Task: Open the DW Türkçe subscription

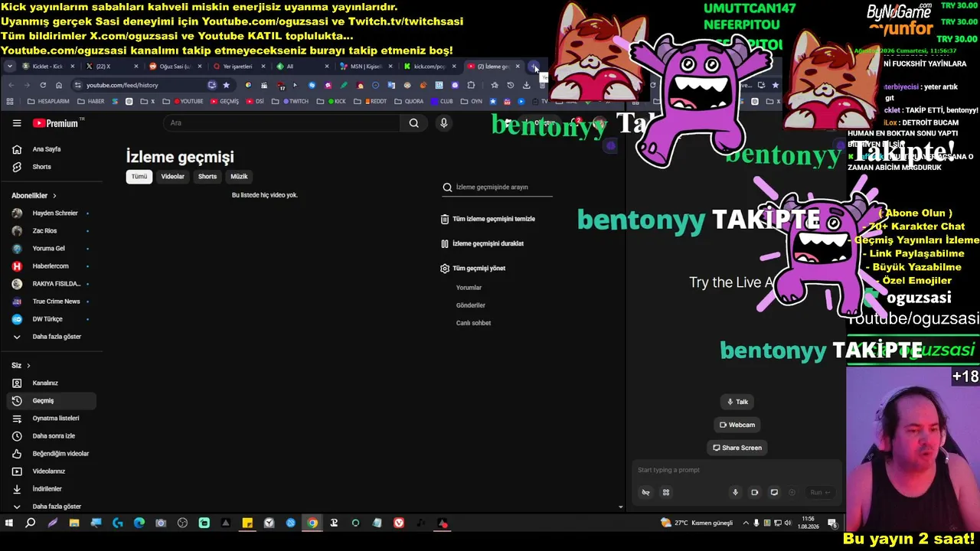Action: tap(52, 319)
